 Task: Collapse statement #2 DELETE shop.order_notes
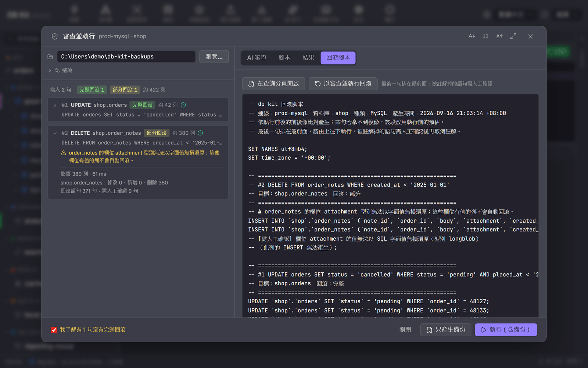click(55, 133)
